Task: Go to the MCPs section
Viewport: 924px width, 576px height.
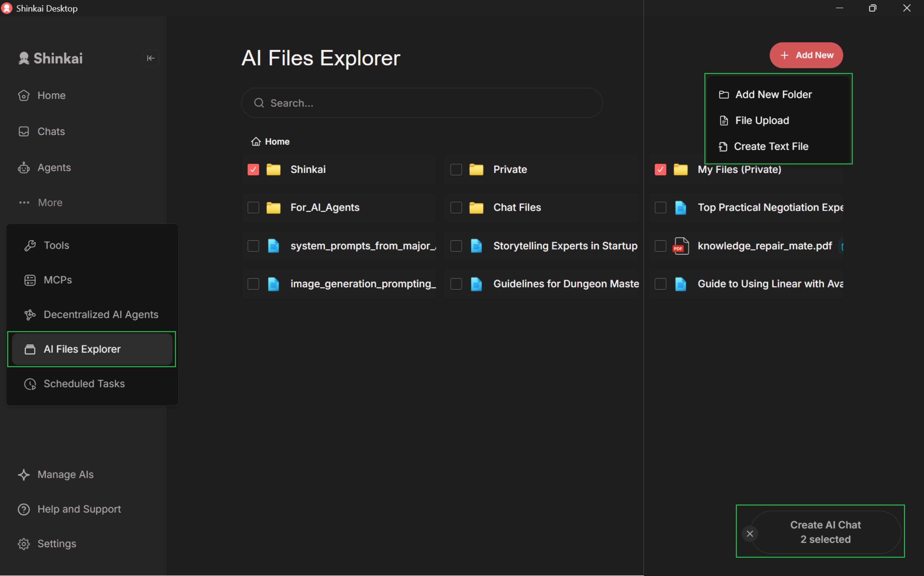Action: pyautogui.click(x=57, y=280)
